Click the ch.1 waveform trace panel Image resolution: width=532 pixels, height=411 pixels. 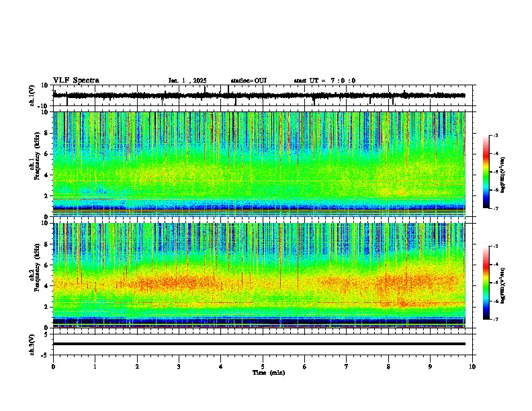point(264,95)
